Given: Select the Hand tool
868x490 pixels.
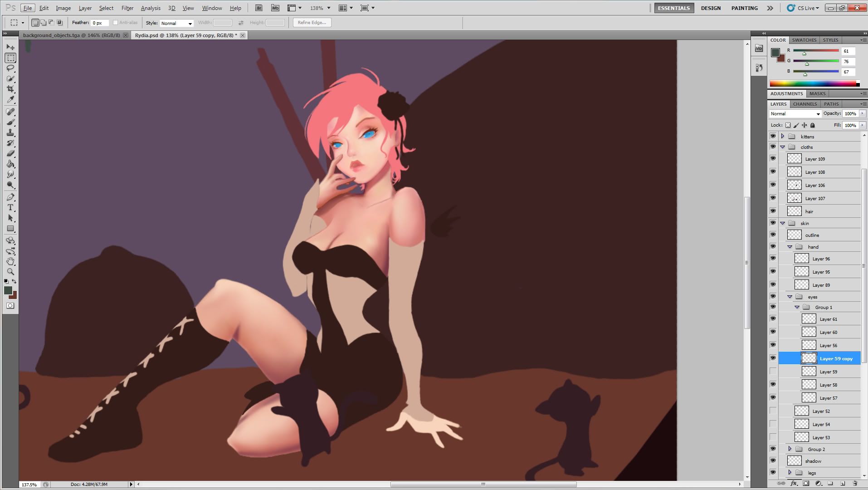Looking at the screenshot, I should point(10,261).
